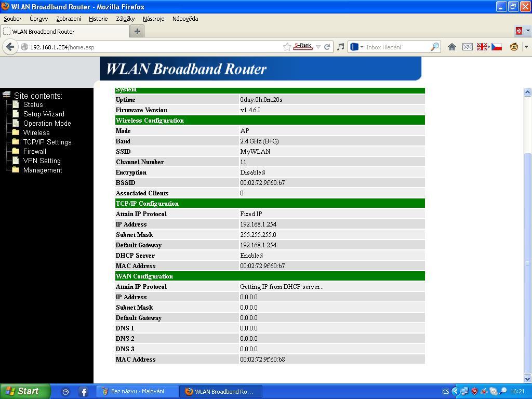Image resolution: width=532 pixels, height=399 pixels.
Task: Click the browser back arrow button
Action: click(10, 47)
